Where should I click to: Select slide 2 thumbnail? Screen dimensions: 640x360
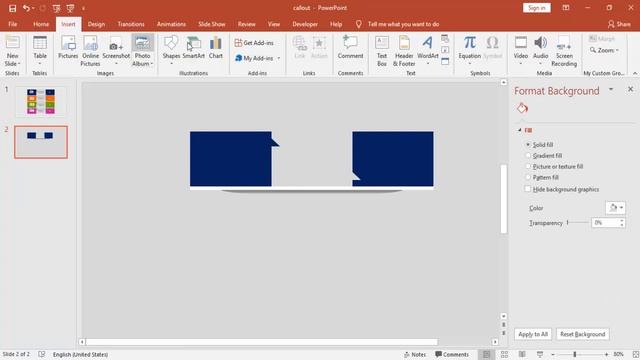pyautogui.click(x=41, y=142)
